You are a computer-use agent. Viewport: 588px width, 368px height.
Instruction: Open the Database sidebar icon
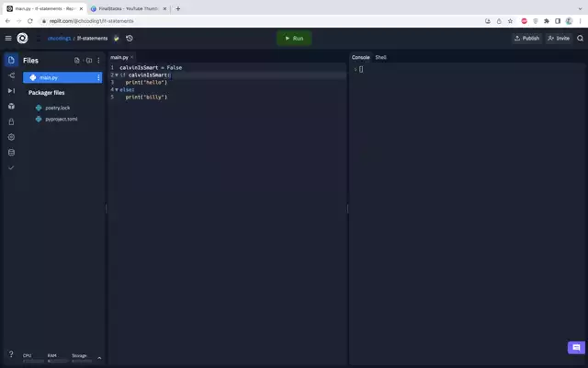11,153
